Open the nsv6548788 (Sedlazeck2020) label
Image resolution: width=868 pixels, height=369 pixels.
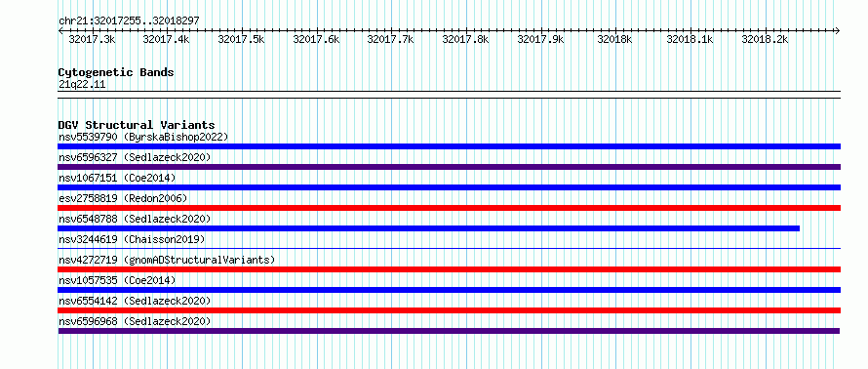135,219
